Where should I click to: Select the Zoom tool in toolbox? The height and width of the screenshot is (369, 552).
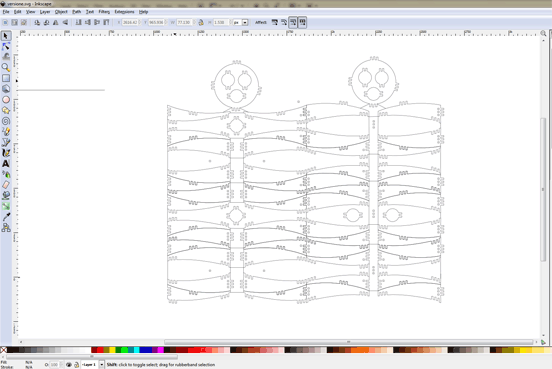[x=6, y=67]
